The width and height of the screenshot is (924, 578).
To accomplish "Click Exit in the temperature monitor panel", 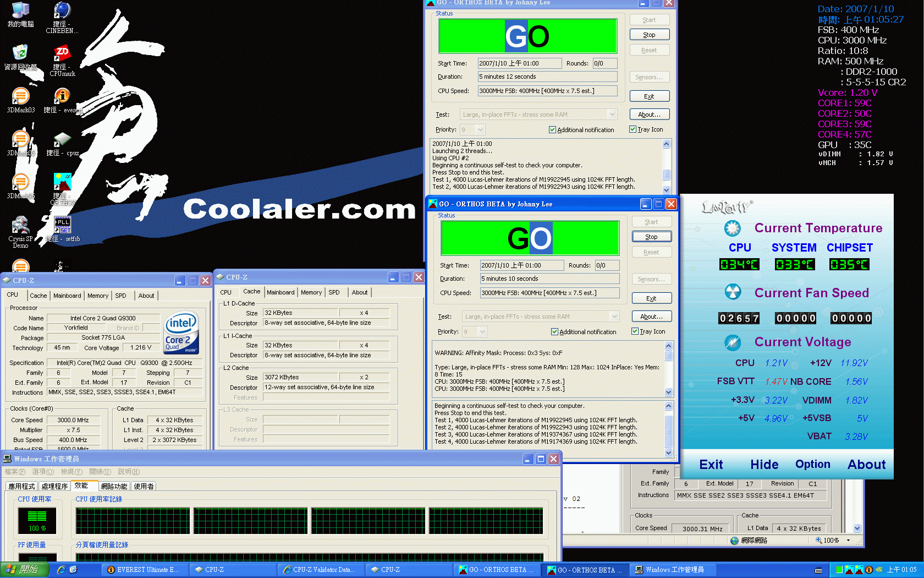I will point(711,465).
